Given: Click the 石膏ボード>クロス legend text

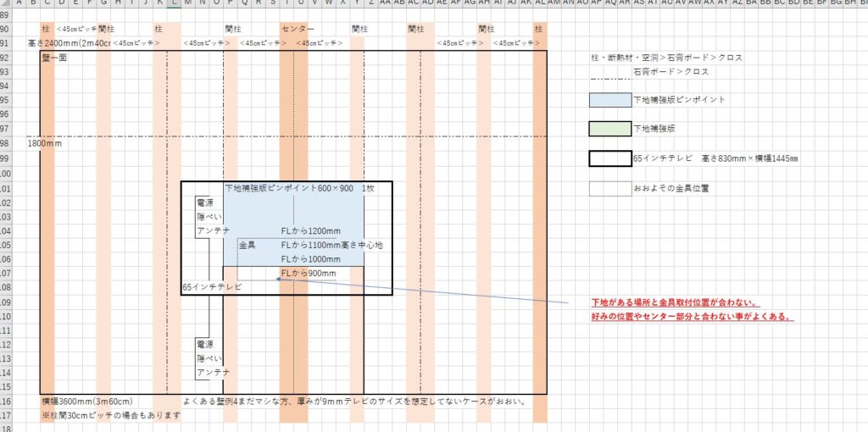Looking at the screenshot, I should coord(671,72).
